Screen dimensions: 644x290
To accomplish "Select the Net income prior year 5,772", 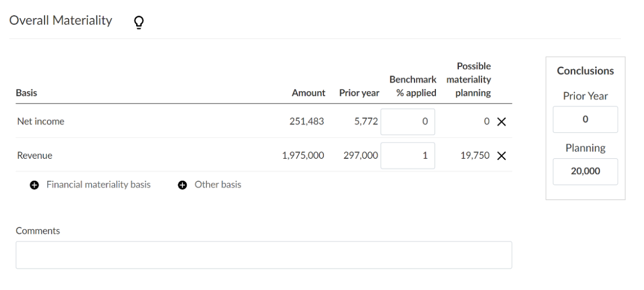I will tap(364, 121).
